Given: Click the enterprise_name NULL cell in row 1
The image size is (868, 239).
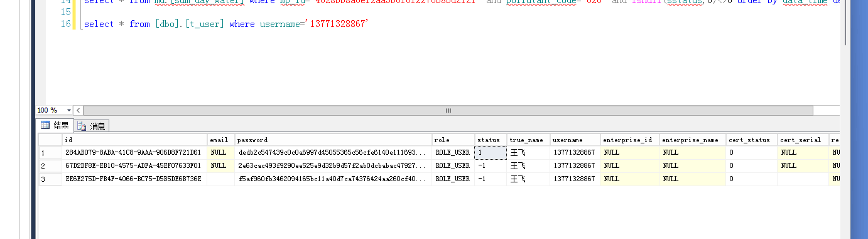Looking at the screenshot, I should click(x=693, y=152).
